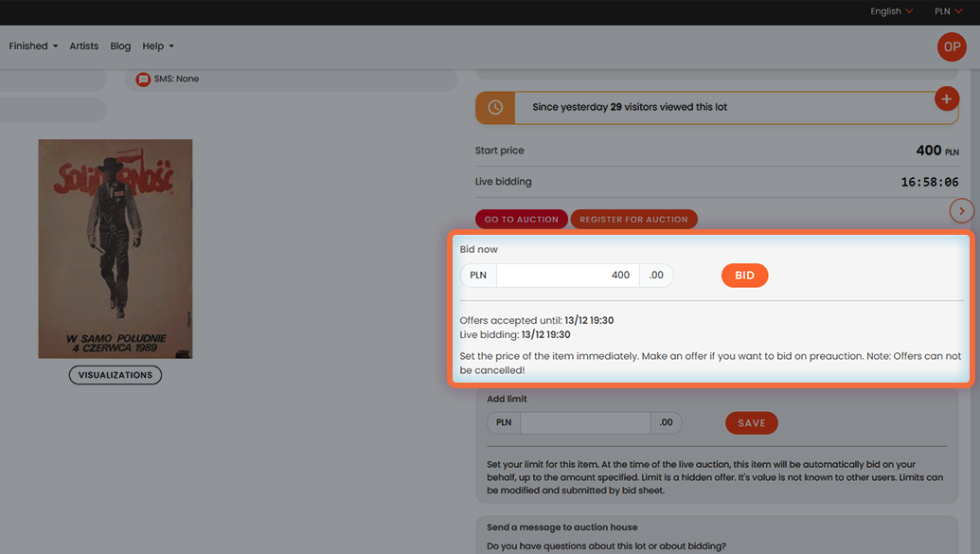Click the SMS: None label

point(176,79)
